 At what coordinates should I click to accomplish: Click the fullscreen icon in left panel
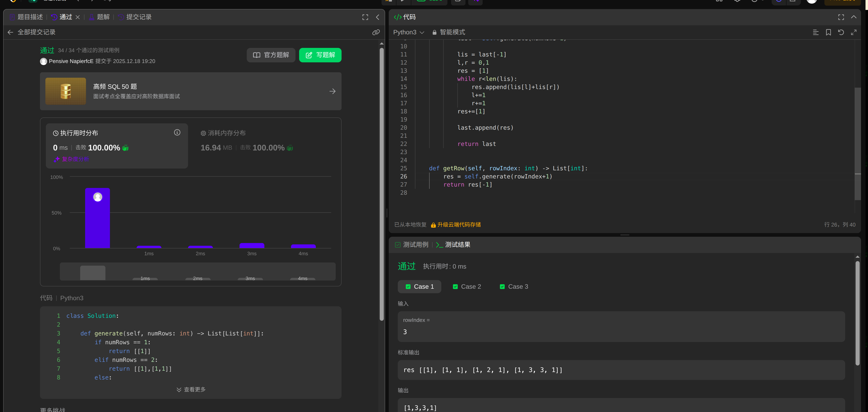tap(365, 17)
